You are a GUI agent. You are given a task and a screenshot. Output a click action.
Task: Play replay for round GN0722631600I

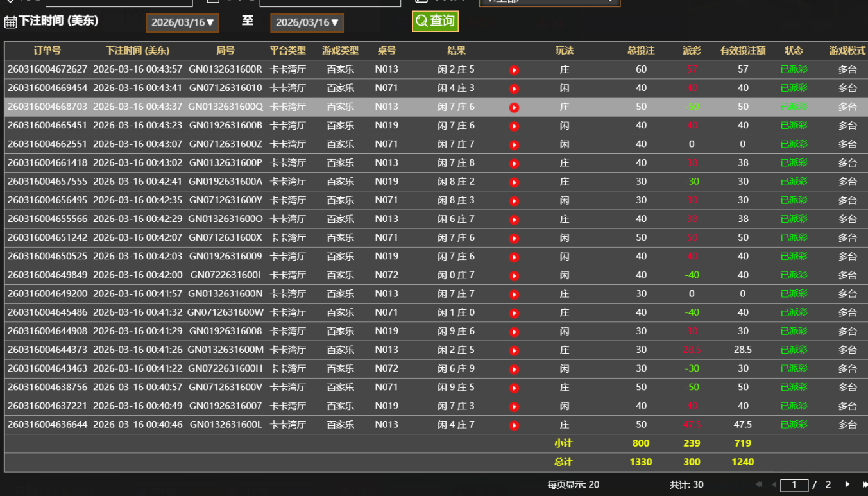[514, 276]
